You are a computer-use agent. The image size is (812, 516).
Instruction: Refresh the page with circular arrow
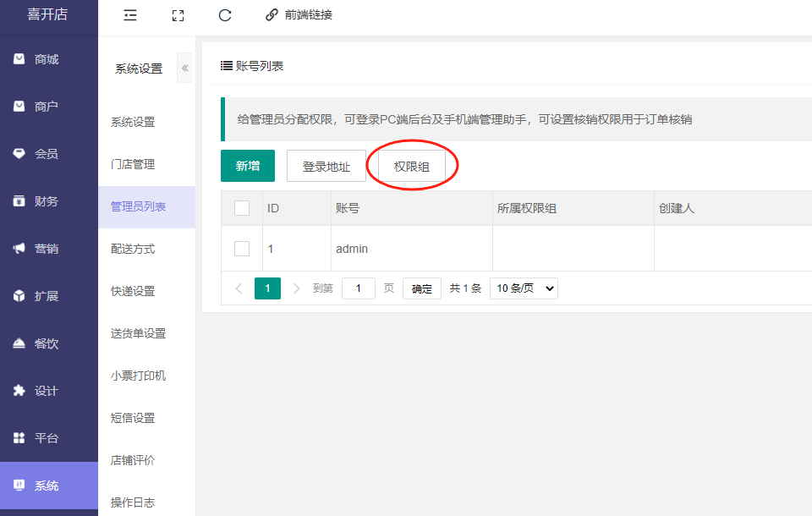[x=225, y=15]
